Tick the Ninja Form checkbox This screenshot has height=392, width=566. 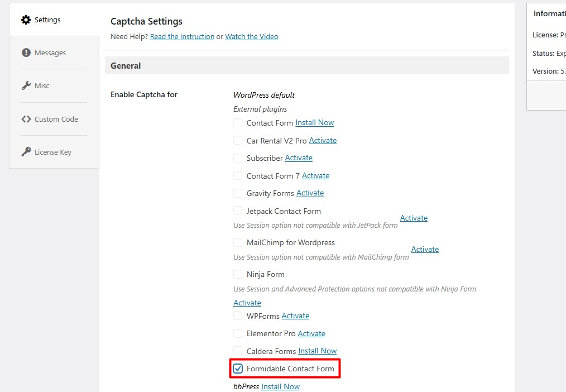[238, 274]
